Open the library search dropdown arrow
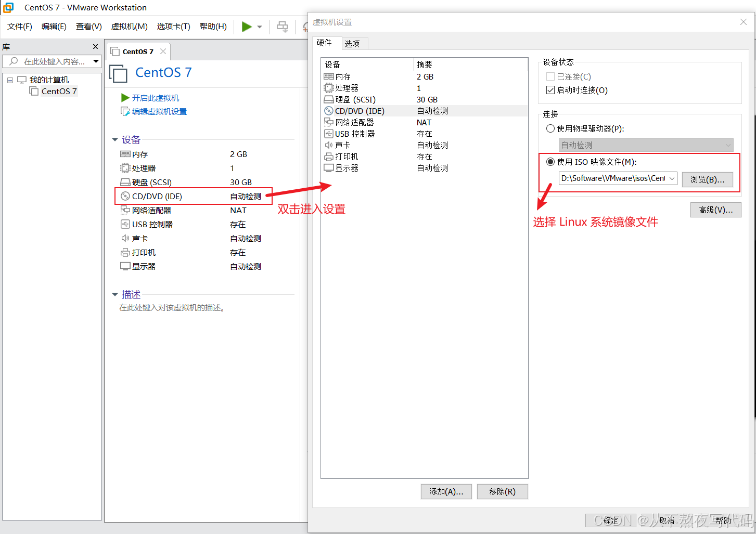This screenshot has width=756, height=534. tap(96, 61)
